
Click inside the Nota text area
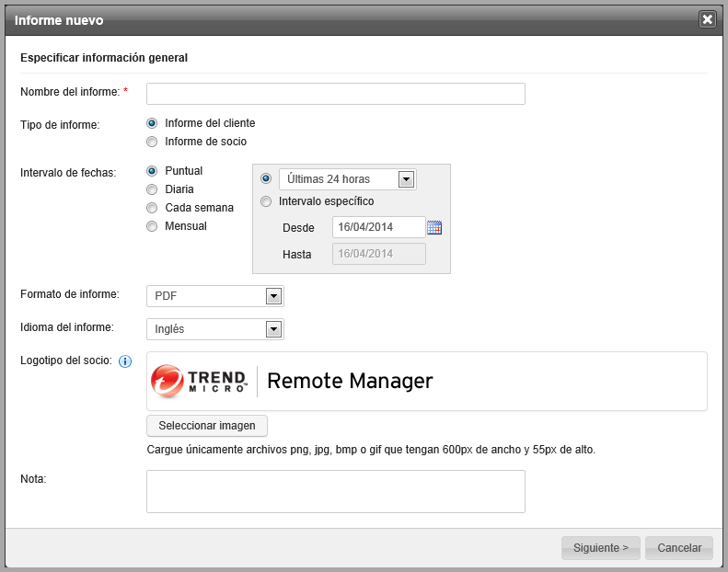(x=336, y=491)
